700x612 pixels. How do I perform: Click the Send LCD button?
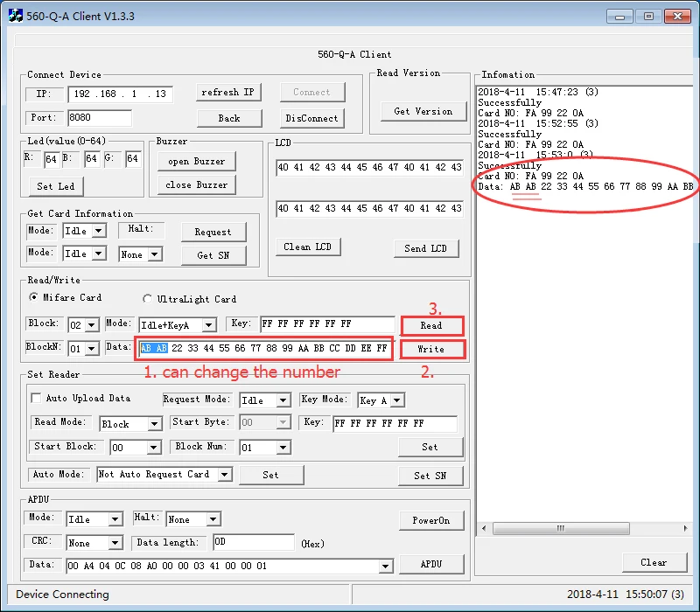point(425,248)
